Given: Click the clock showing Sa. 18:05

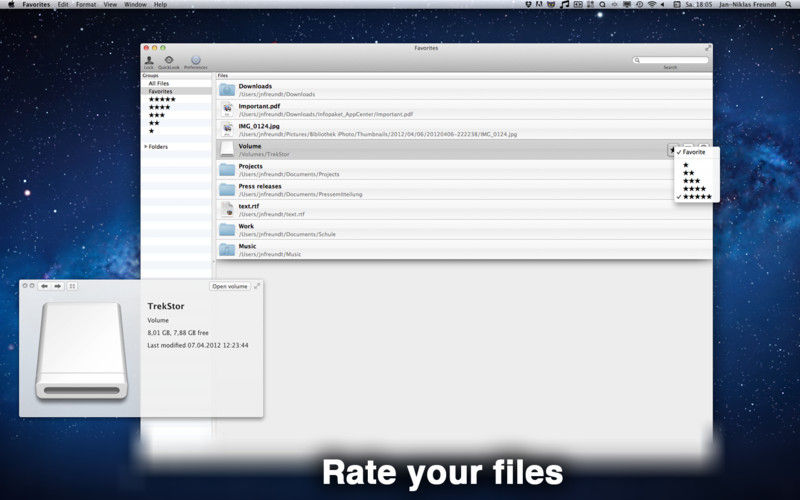Looking at the screenshot, I should point(698,4).
